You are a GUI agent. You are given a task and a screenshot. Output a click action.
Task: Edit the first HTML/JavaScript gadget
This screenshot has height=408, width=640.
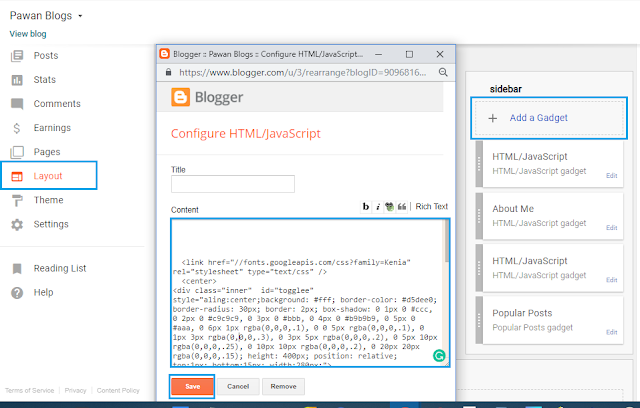click(611, 175)
